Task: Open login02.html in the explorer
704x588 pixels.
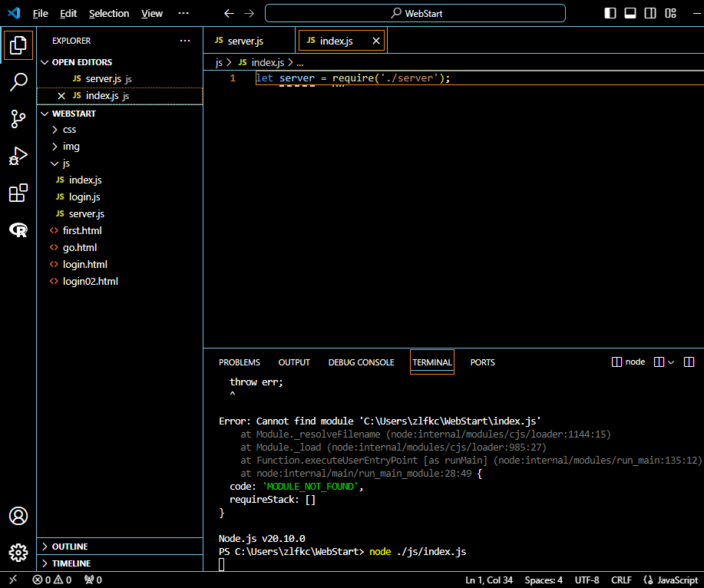Action: 120,282
